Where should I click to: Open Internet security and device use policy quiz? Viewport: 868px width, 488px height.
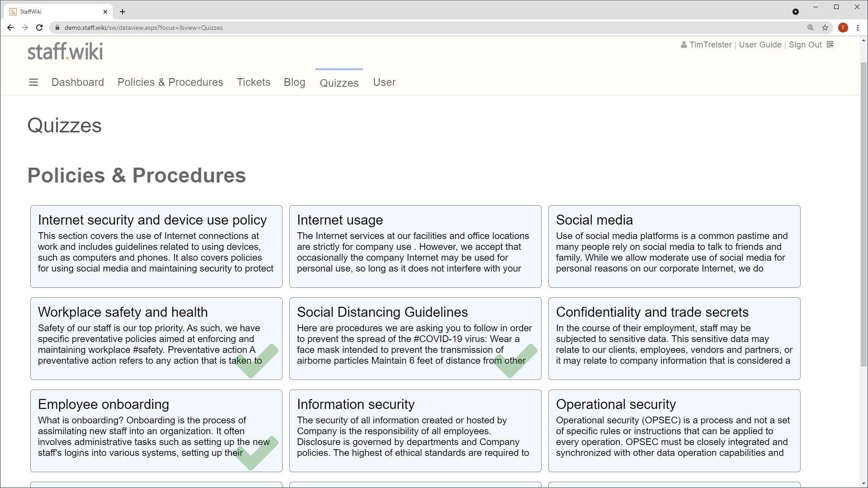click(x=156, y=247)
